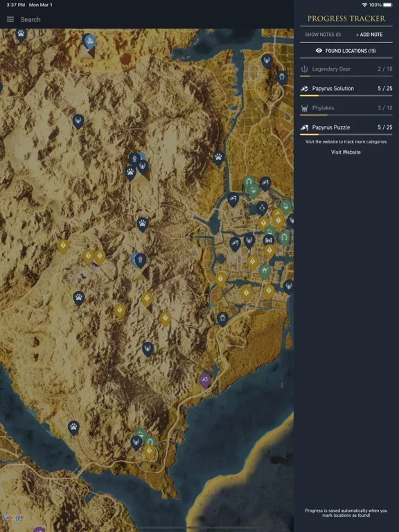Select green anvil marker at southern peninsula
Screen dimensions: 399x532
pos(141,433)
